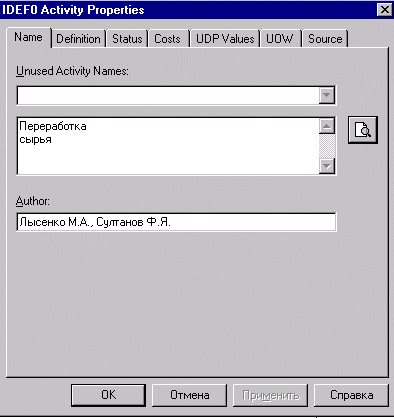
Task: Click the Author input field
Action: pos(176,222)
